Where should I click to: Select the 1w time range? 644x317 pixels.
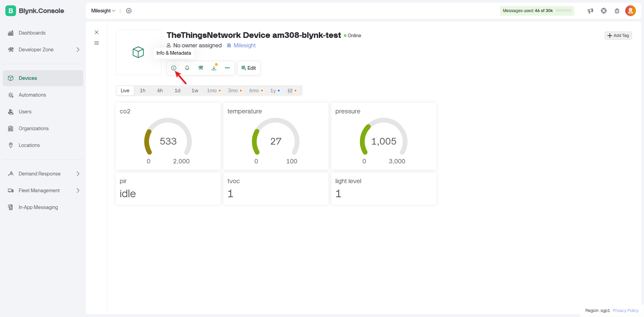click(195, 91)
